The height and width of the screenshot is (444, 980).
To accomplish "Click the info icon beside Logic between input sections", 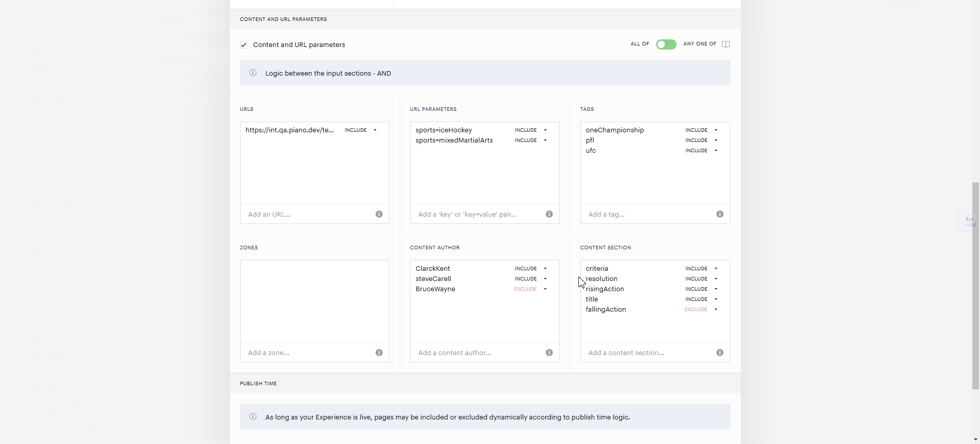I will (x=253, y=73).
